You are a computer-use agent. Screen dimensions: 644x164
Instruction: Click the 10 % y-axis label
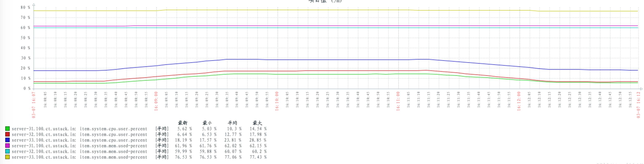coord(25,78)
